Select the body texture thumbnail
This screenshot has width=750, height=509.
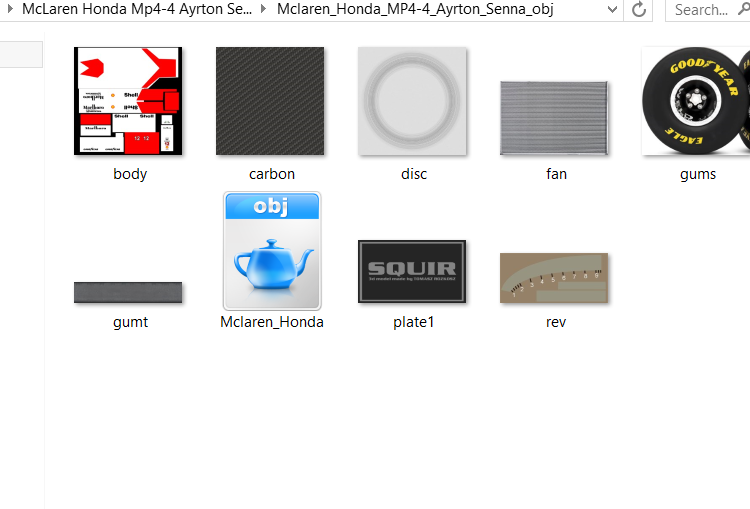click(x=128, y=101)
